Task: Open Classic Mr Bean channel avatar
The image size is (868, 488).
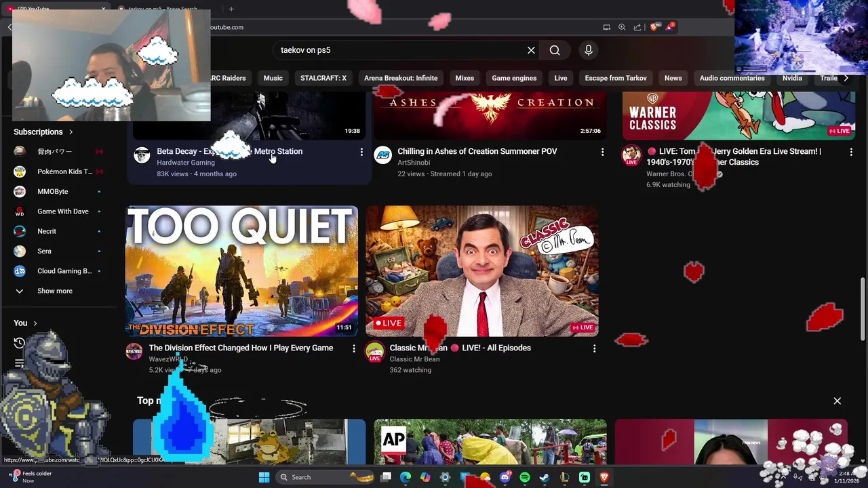Action: [374, 352]
